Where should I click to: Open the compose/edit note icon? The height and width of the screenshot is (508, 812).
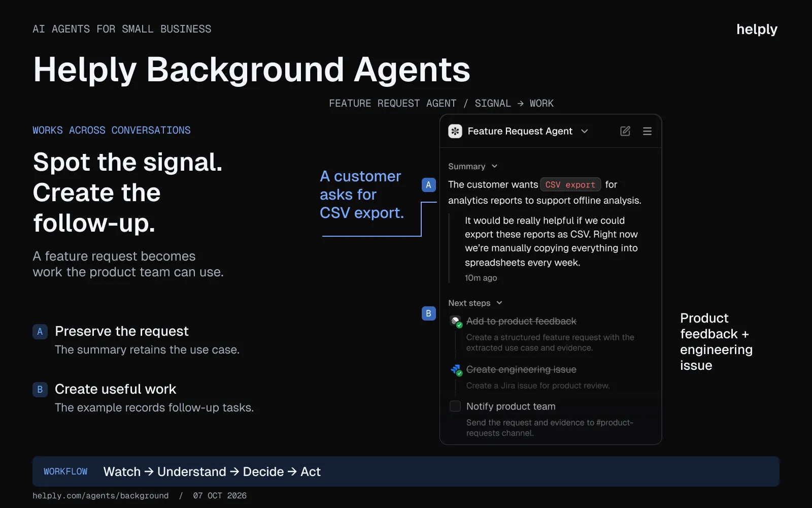click(x=625, y=131)
